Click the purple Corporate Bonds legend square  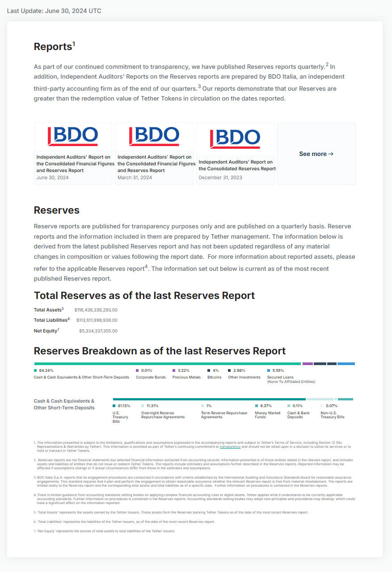[x=137, y=370]
